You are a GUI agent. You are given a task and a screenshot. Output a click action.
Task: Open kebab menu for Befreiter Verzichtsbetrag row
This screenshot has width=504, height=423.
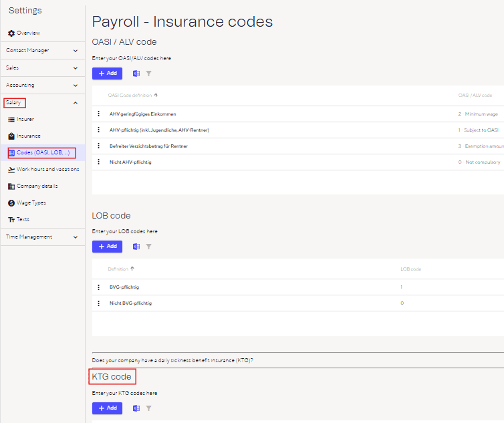99,146
